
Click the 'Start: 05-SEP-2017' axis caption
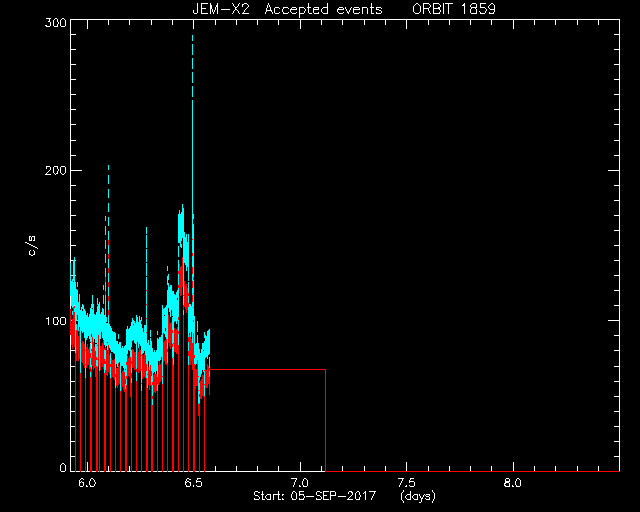(315, 496)
